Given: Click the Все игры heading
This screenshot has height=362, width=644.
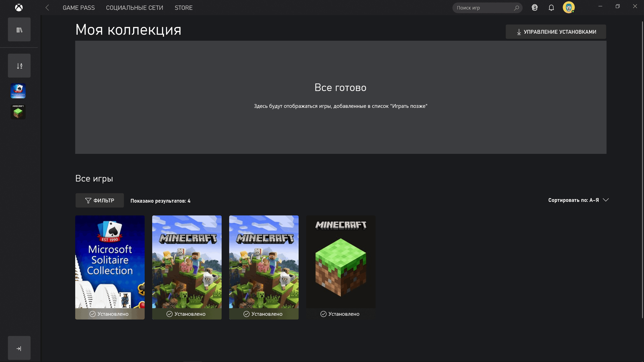Looking at the screenshot, I should (94, 178).
